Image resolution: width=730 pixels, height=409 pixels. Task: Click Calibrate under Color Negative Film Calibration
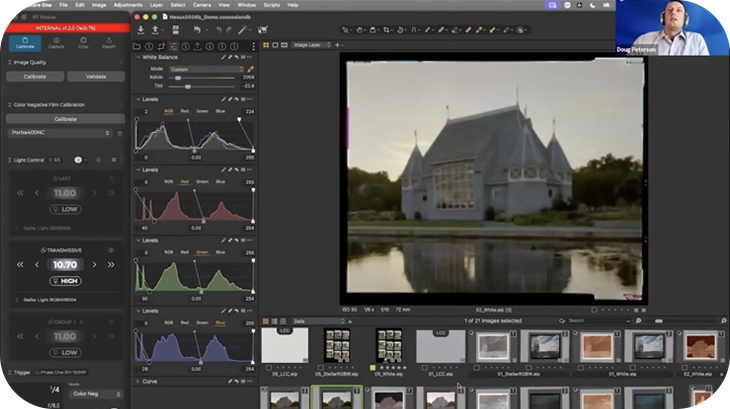click(x=66, y=119)
